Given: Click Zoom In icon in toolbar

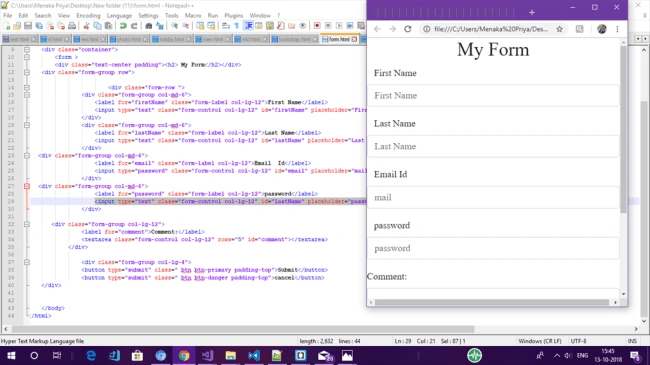Looking at the screenshot, I should 175,26.
